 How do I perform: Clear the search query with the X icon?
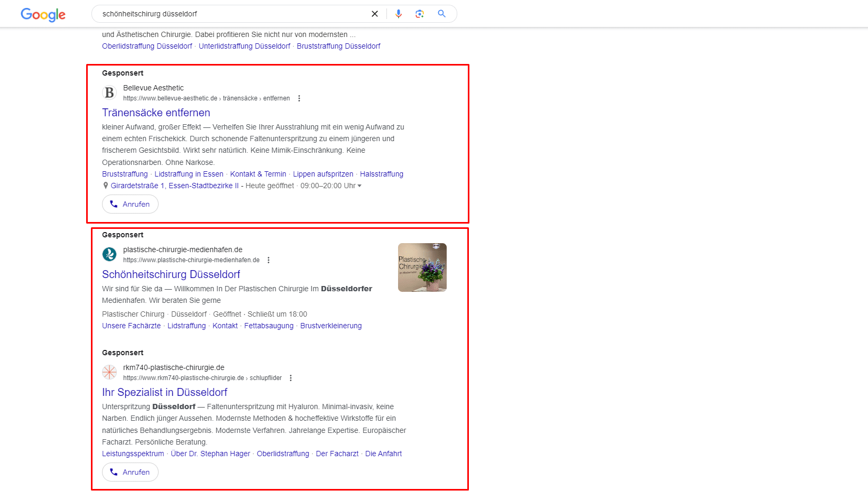coord(375,14)
